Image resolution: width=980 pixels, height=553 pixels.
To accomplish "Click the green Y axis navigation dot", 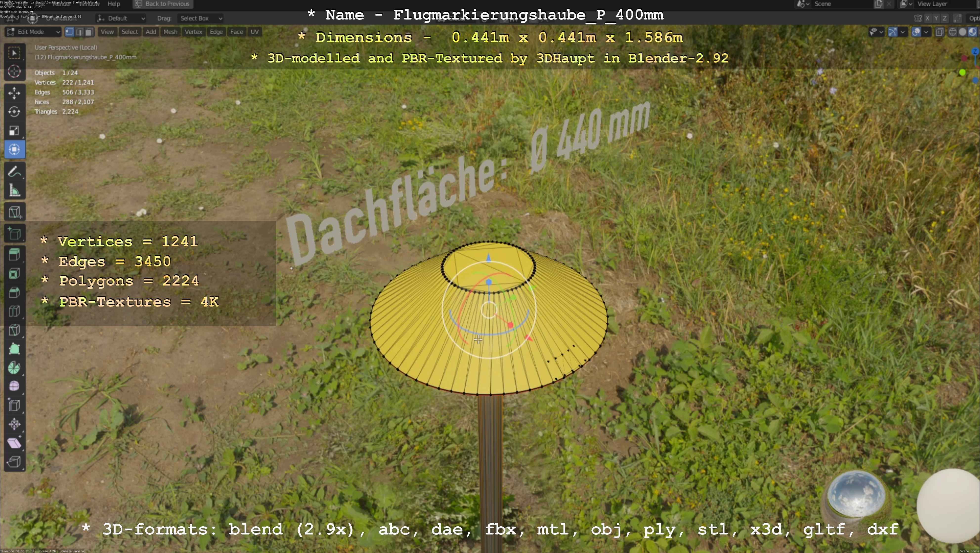I will [962, 72].
